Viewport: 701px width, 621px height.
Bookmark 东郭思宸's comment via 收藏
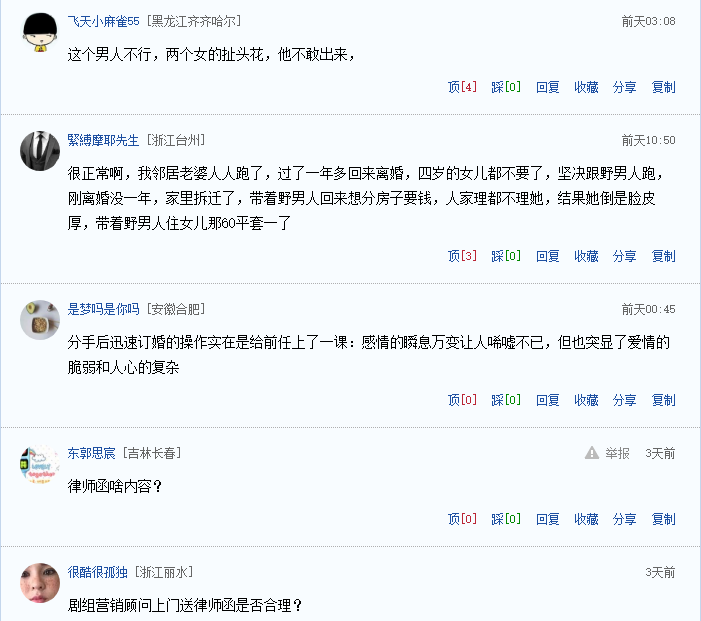coord(586,519)
